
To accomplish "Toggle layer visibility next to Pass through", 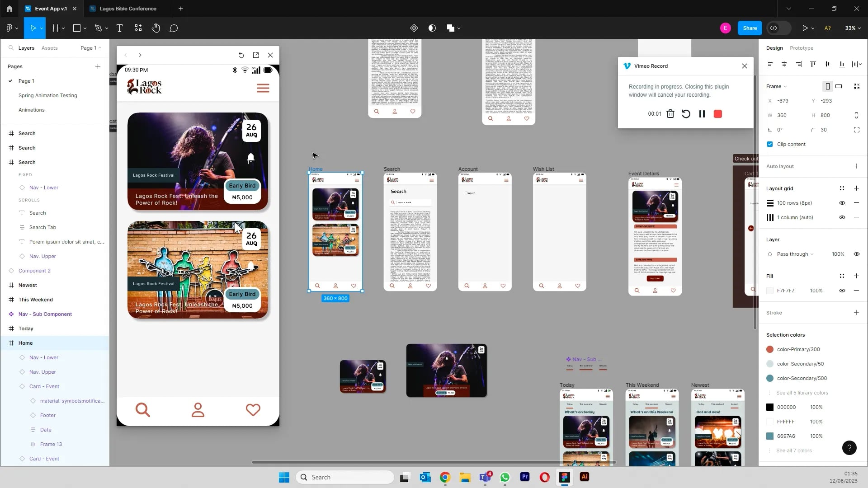I will click(856, 254).
